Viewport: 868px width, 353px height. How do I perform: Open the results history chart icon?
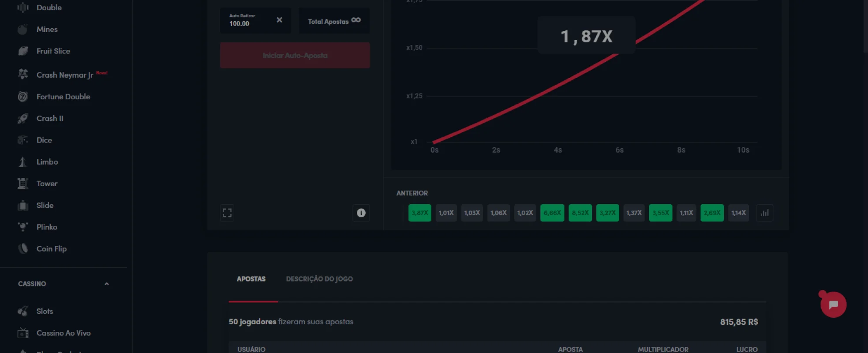[764, 213]
